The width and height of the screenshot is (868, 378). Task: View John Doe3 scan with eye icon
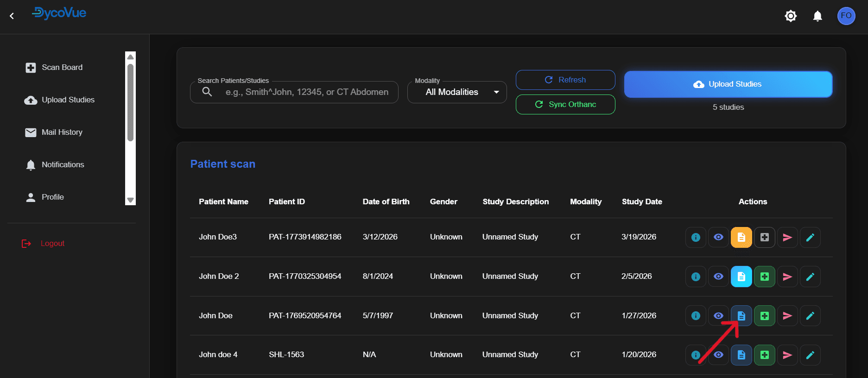tap(718, 237)
